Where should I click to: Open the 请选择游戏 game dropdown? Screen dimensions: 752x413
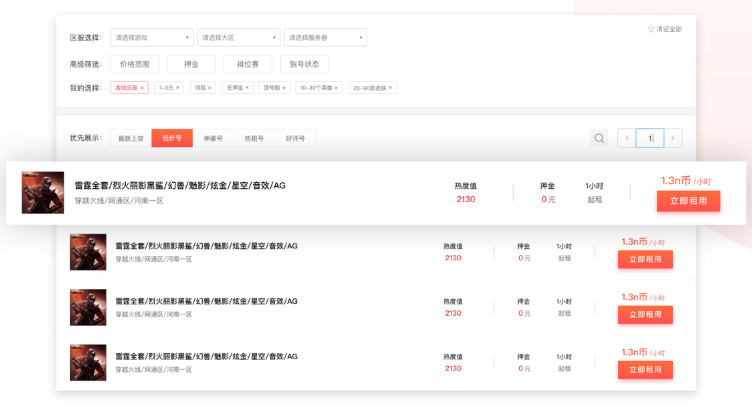(x=152, y=37)
